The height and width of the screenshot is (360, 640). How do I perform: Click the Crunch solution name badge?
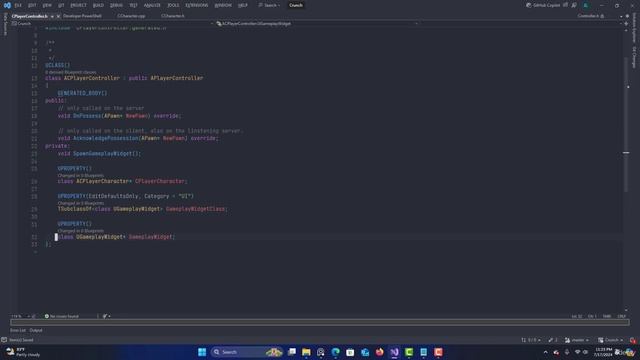click(296, 5)
